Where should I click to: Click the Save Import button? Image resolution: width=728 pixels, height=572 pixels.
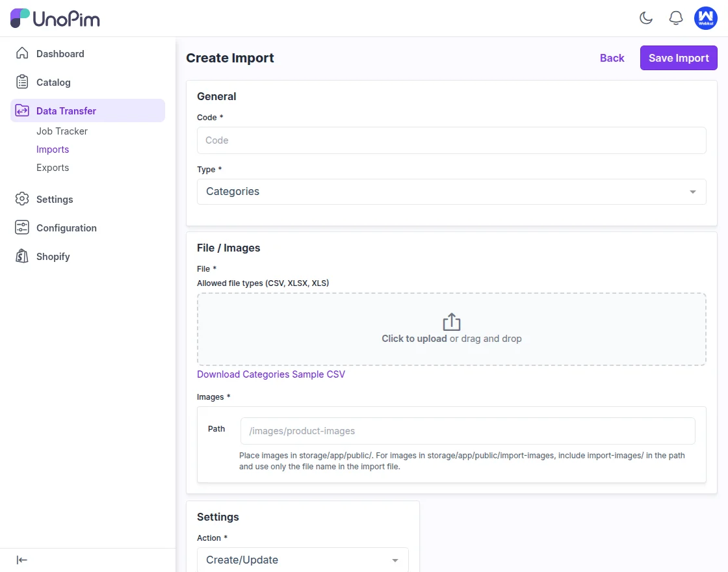coord(679,58)
